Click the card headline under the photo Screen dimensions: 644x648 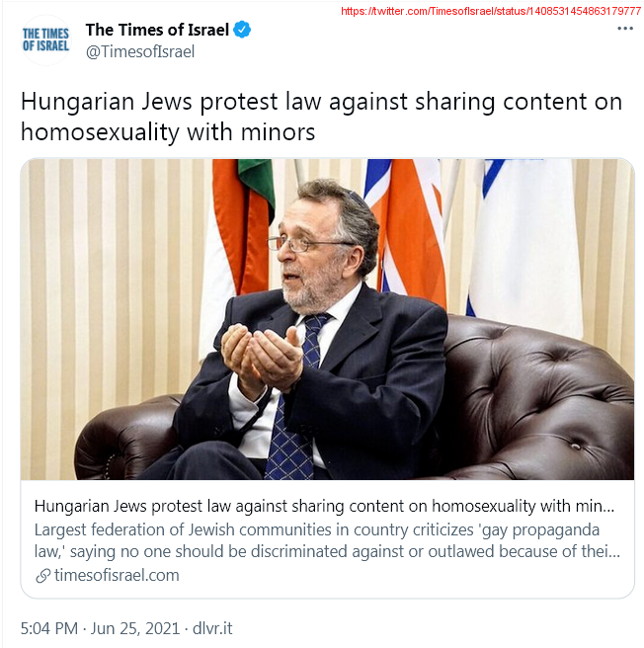pos(324,506)
